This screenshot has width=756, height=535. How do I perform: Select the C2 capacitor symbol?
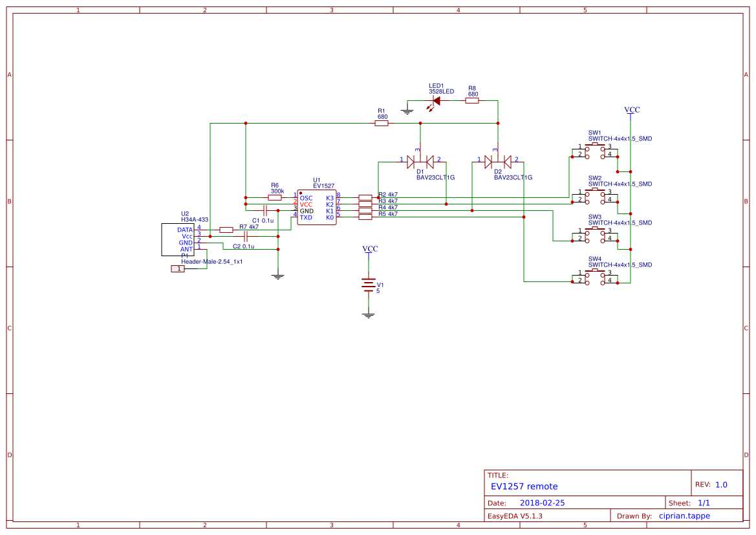pos(245,236)
